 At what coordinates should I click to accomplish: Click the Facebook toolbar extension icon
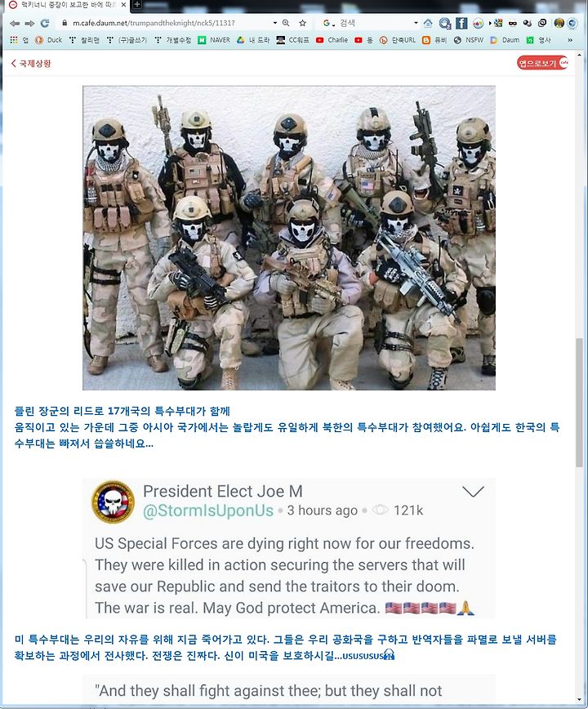tap(461, 23)
